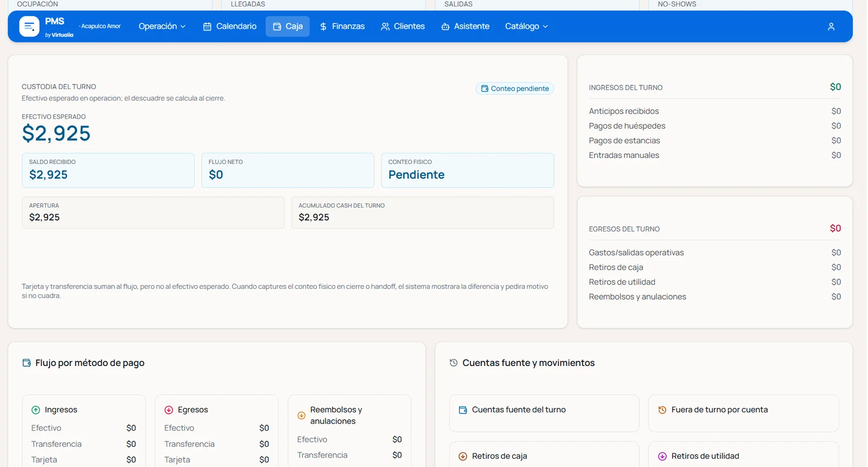
Task: Click the robot icon next to Asistente
Action: click(445, 27)
